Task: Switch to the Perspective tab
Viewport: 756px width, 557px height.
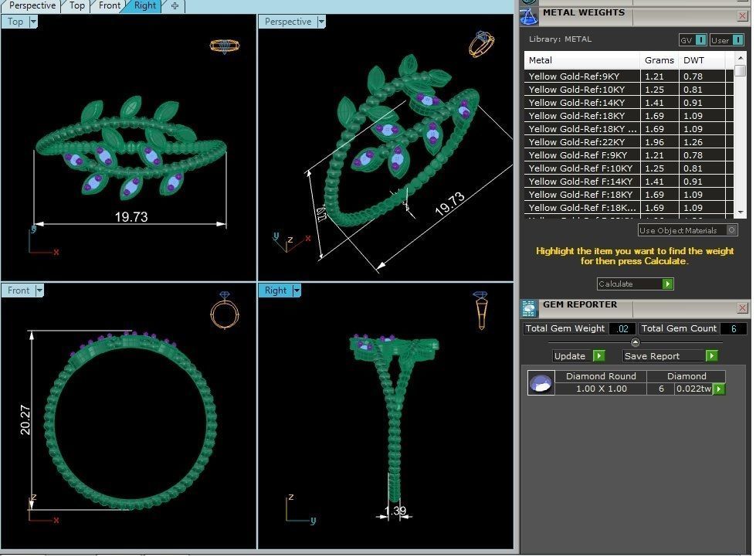Action: coord(32,6)
